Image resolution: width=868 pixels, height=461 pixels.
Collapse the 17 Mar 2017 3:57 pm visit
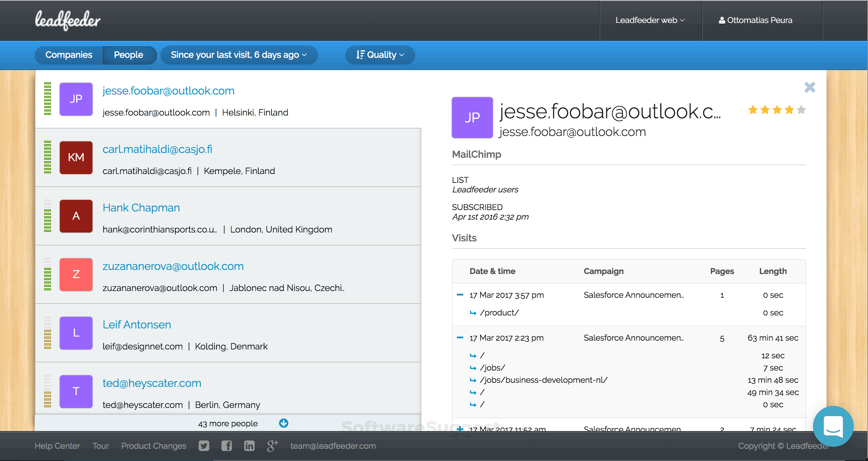460,295
